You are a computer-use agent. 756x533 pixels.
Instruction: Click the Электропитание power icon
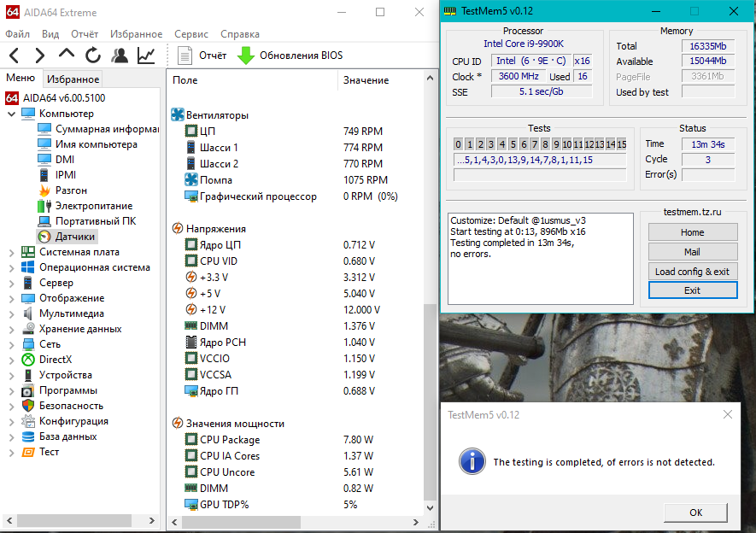click(44, 206)
